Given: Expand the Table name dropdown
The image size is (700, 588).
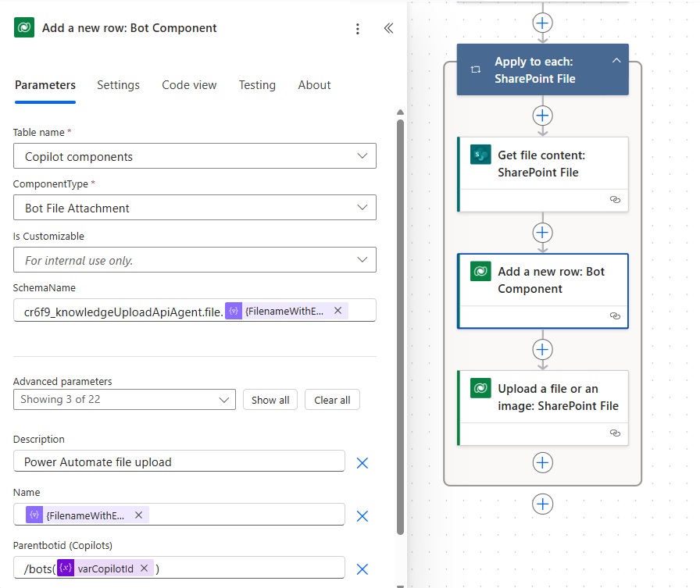Looking at the screenshot, I should [195, 155].
